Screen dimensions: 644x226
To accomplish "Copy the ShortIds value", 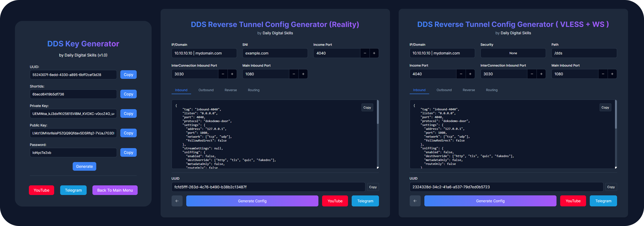I will click(x=128, y=94).
